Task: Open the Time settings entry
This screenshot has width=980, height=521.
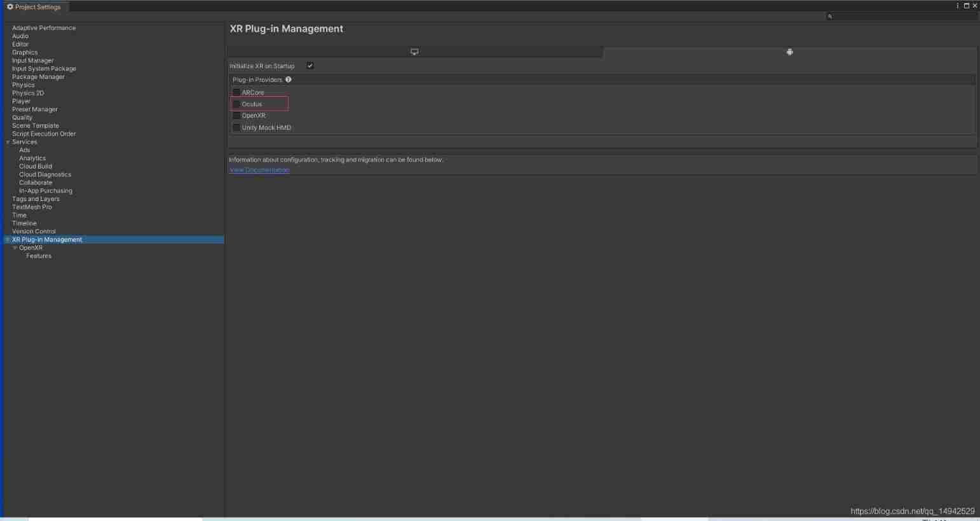Action: (20, 216)
